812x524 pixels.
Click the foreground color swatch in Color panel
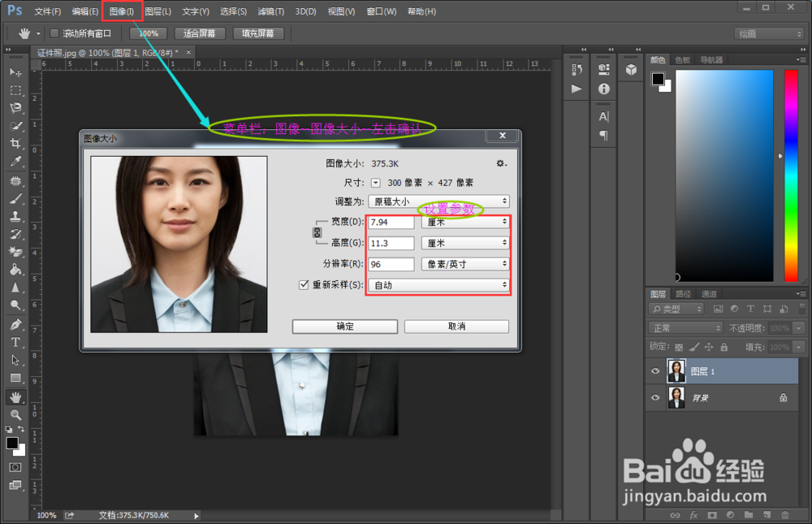pos(658,79)
